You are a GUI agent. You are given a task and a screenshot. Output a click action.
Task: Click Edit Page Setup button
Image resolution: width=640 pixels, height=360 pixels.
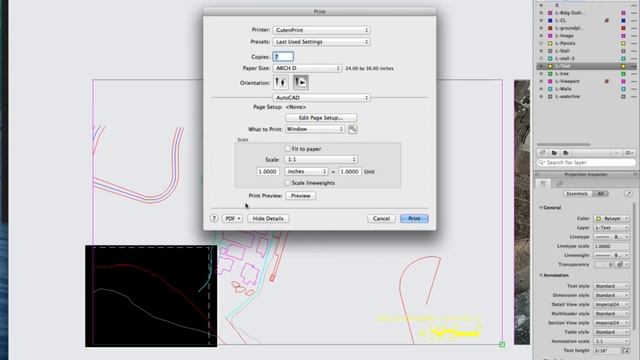click(321, 118)
